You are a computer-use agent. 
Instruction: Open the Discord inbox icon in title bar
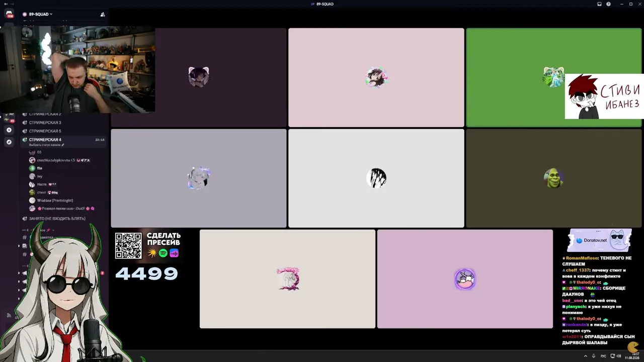tap(599, 4)
